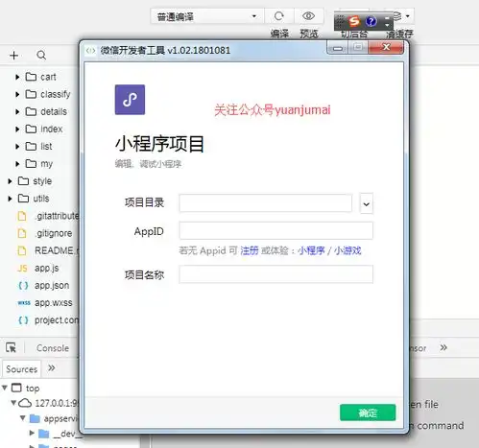Click the 清缓存 toolbar item
This screenshot has height=448, width=479.
click(x=400, y=34)
